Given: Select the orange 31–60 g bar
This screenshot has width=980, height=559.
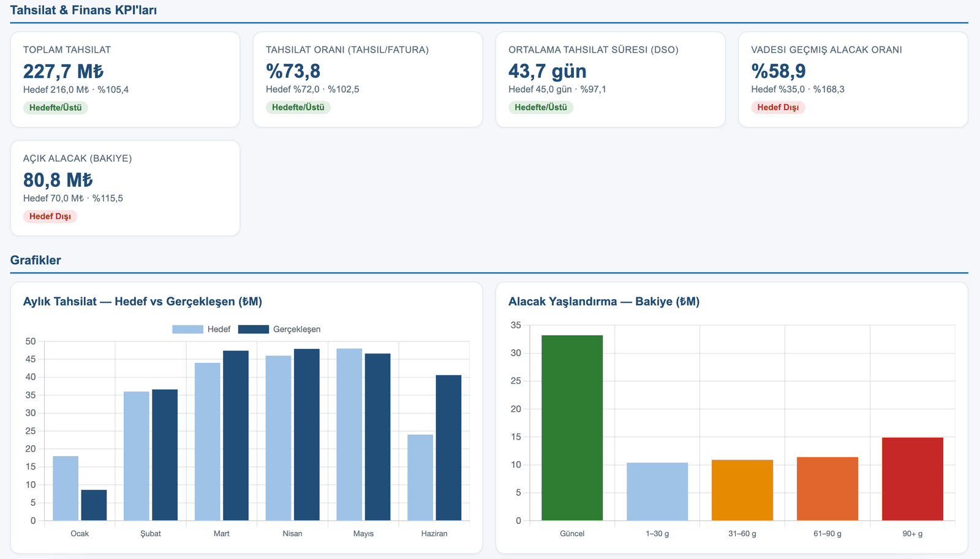Looking at the screenshot, I should tap(742, 490).
